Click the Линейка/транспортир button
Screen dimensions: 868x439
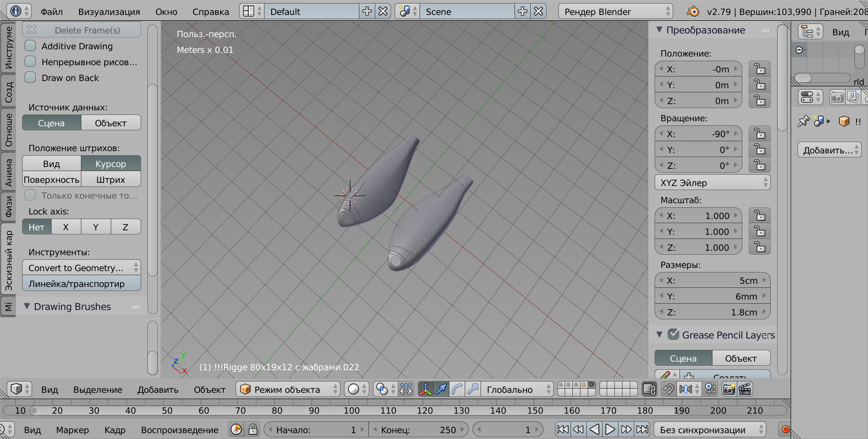(x=81, y=284)
